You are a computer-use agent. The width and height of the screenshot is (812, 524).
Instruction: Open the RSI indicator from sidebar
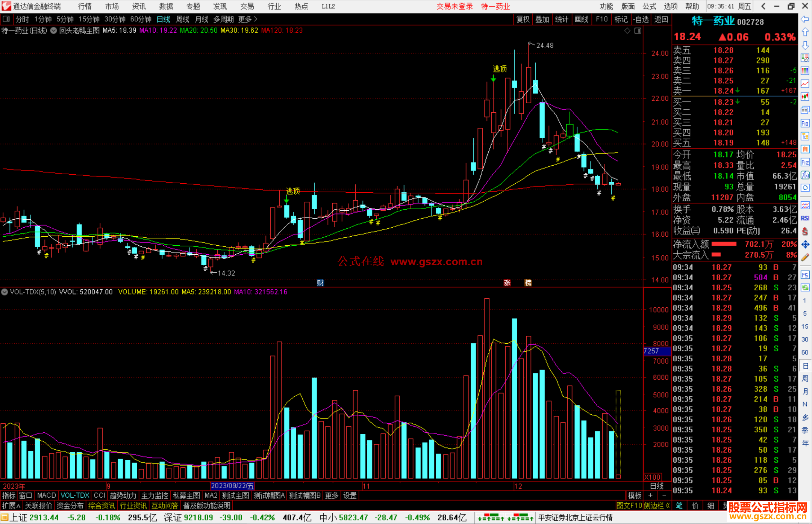tap(805, 218)
